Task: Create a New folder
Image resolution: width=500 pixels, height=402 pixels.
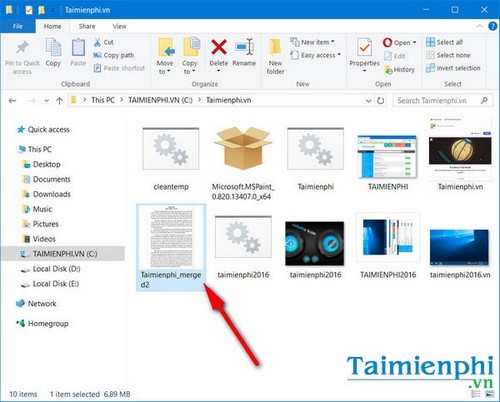Action: [x=275, y=57]
